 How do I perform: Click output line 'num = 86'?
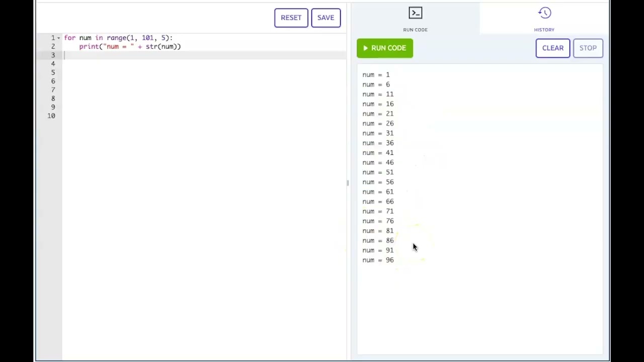coord(378,240)
